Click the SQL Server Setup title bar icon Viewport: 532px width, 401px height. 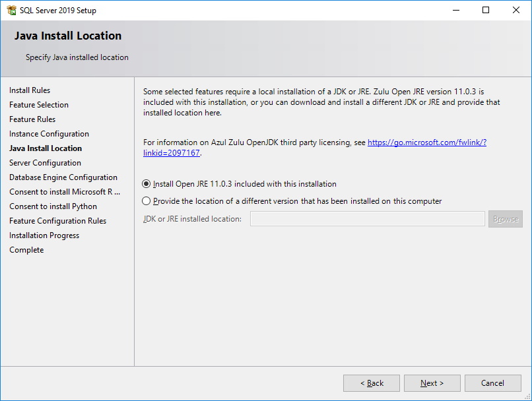tap(11, 10)
